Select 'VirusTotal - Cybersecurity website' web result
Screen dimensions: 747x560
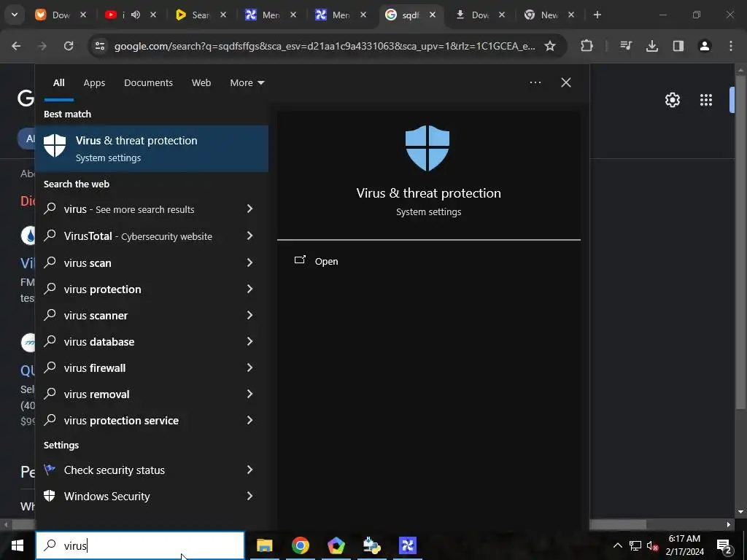point(138,236)
